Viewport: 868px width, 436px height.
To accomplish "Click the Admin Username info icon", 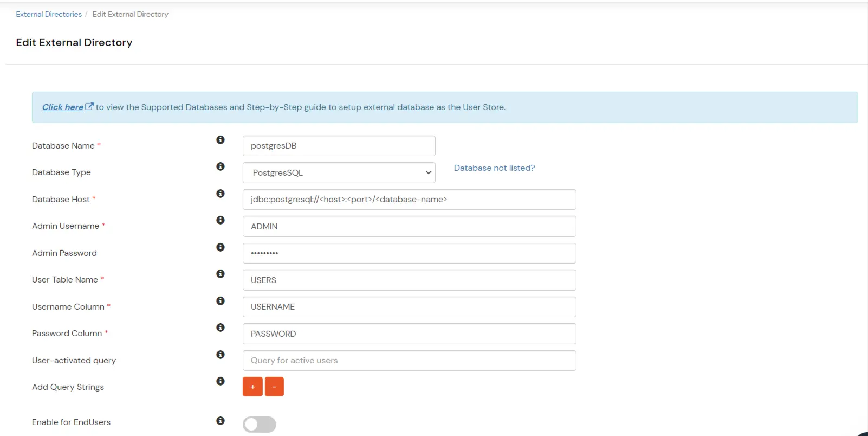I will click(x=221, y=220).
